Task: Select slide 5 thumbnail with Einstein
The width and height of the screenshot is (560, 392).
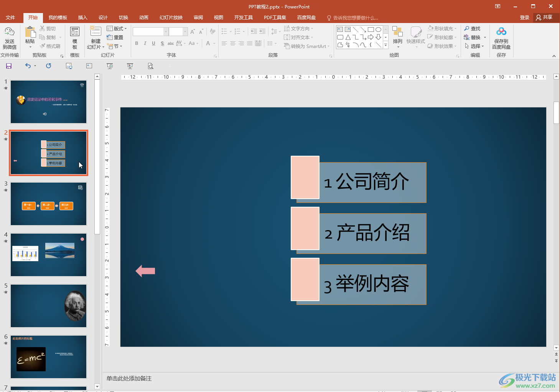Action: (48, 306)
